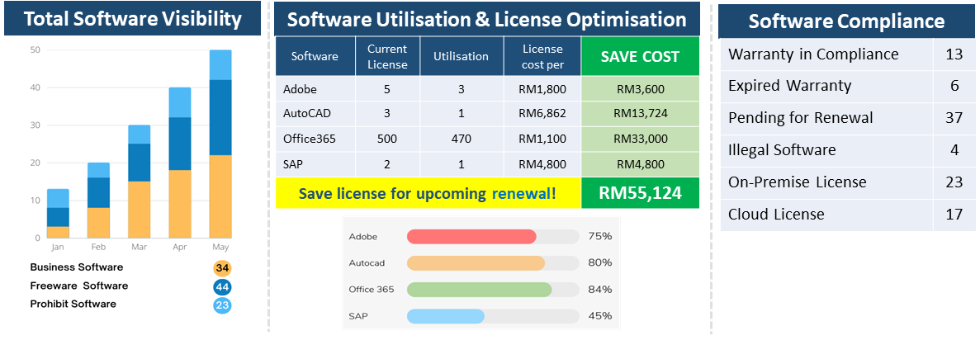Select the Apr bar in the chart
Image resolution: width=980 pixels, height=340 pixels.
pos(180,163)
